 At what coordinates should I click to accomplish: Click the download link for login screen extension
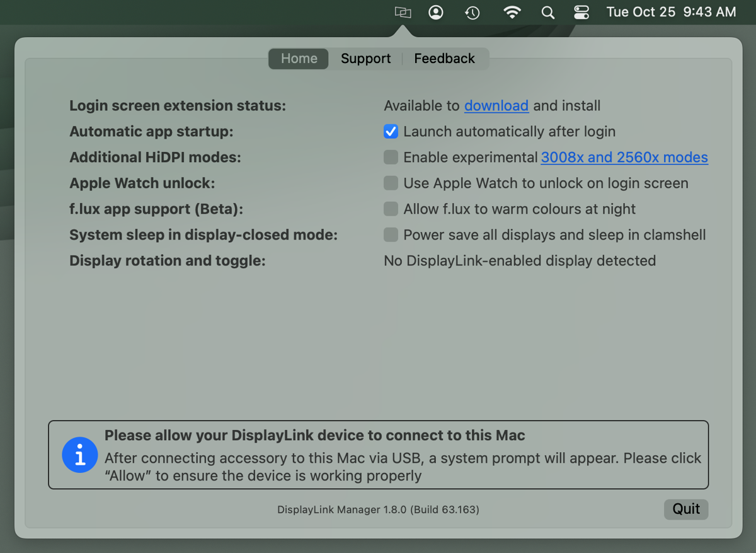point(496,105)
